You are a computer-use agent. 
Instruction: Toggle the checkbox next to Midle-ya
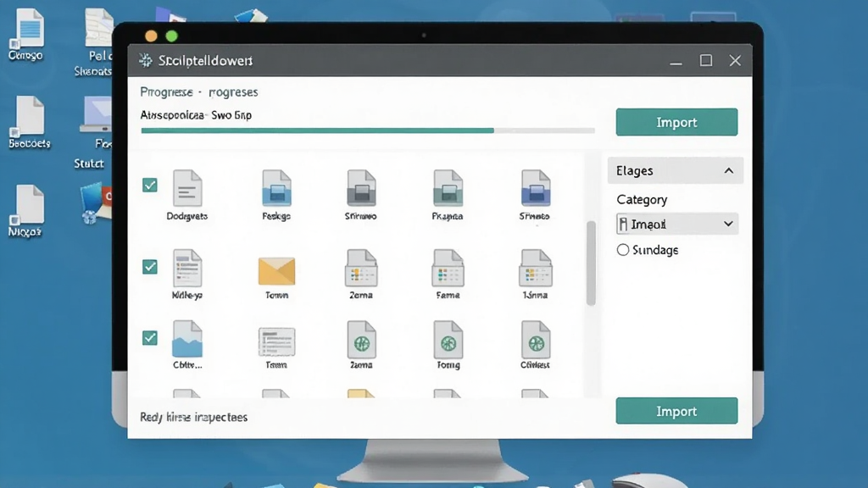[x=150, y=267]
